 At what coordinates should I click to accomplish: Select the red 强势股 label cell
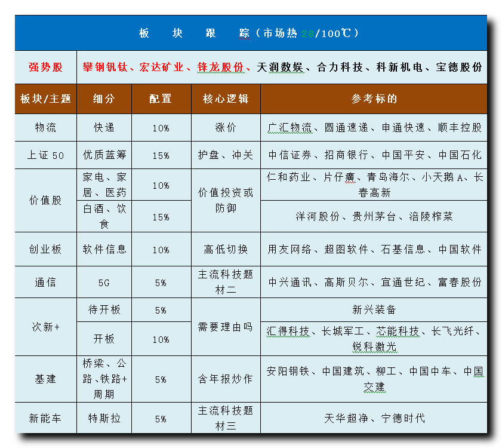[x=45, y=67]
